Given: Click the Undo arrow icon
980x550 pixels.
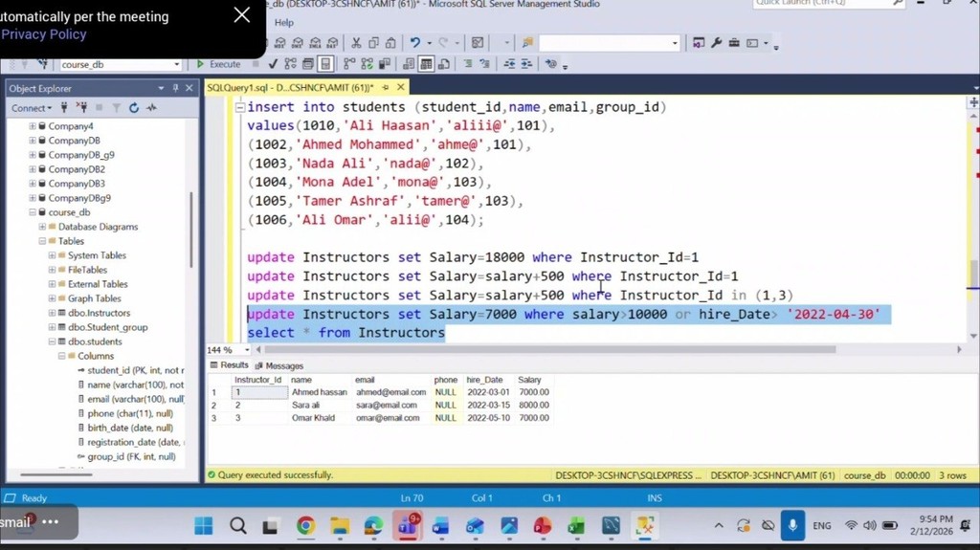Looking at the screenshot, I should [x=415, y=43].
